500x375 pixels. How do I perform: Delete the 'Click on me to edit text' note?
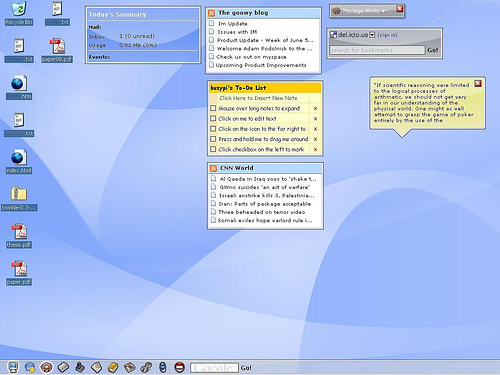(x=315, y=119)
